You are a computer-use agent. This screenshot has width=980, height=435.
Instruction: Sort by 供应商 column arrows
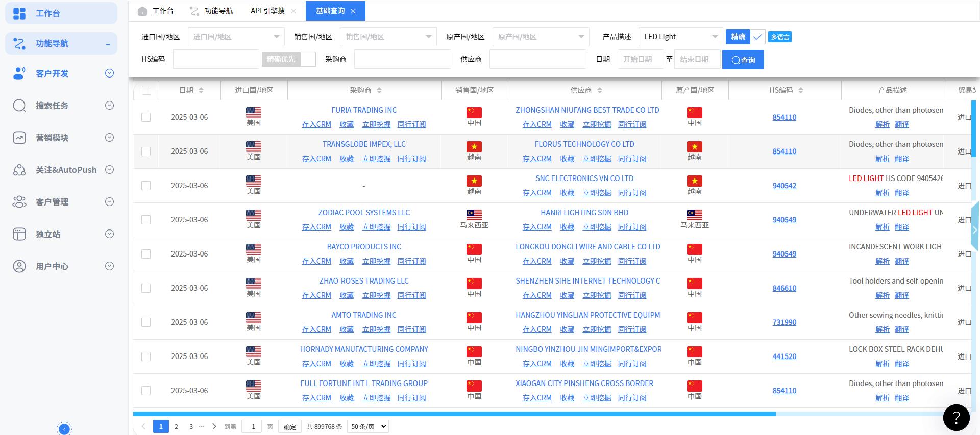click(600, 90)
